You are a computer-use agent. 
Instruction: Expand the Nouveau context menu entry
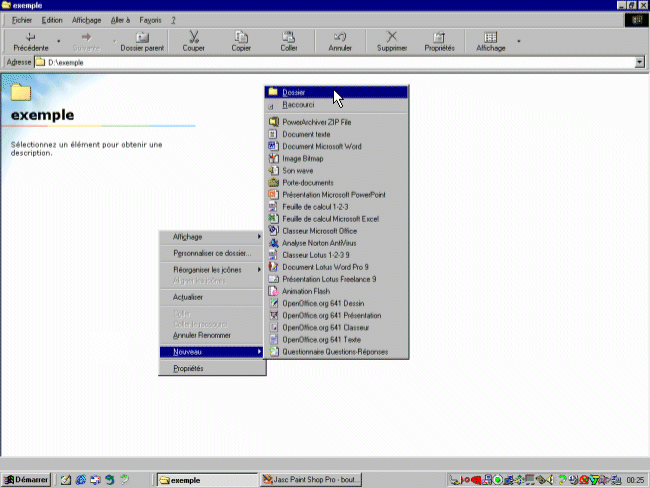click(x=212, y=352)
